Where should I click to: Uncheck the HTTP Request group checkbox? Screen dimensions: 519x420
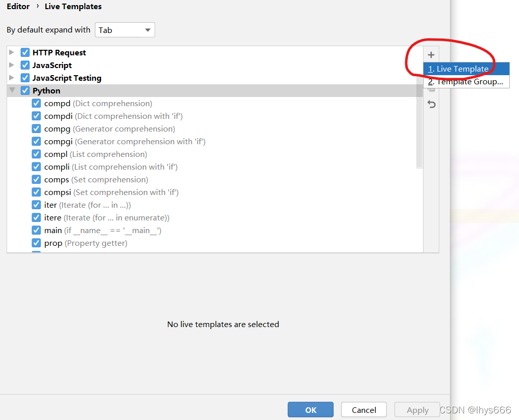coord(25,53)
